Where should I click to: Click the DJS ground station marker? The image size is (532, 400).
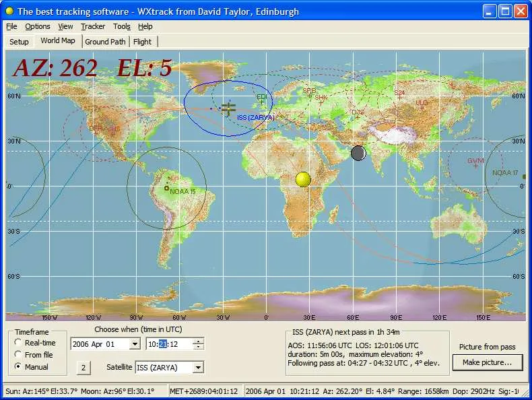coord(358,117)
